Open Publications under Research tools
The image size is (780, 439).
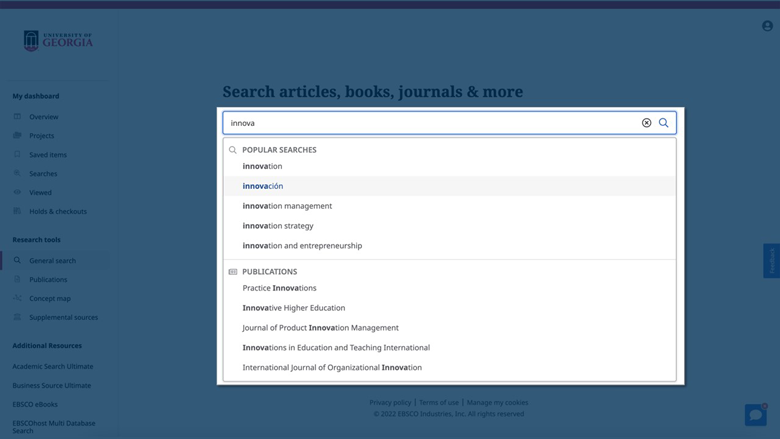pos(48,280)
